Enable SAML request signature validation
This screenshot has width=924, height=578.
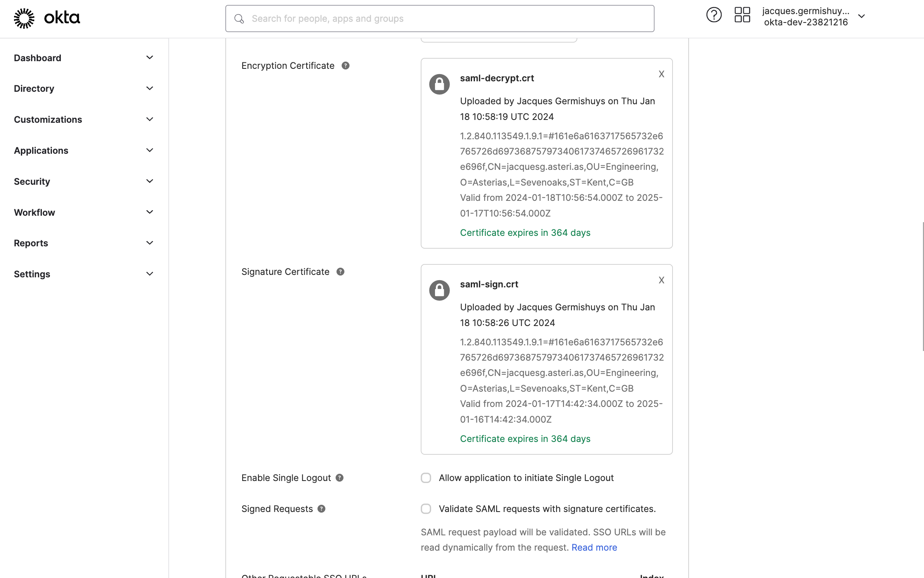(x=425, y=509)
